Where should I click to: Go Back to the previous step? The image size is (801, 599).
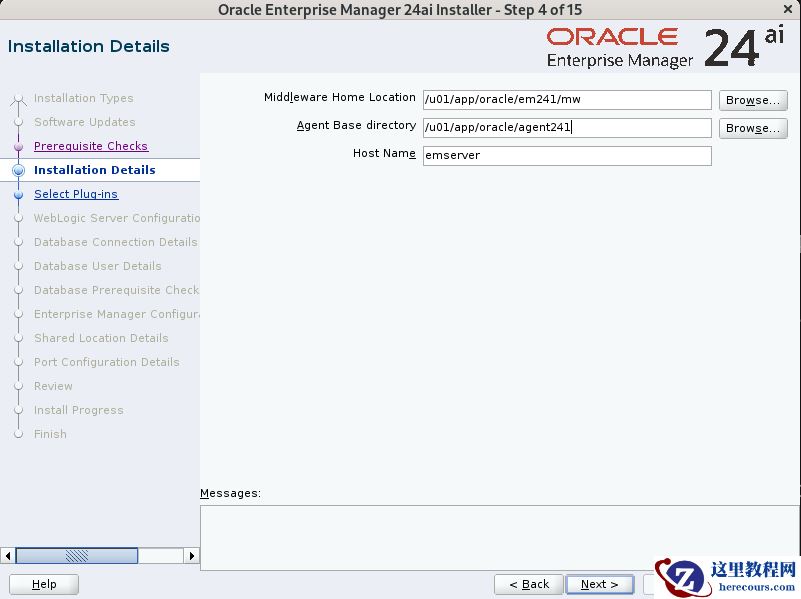(x=529, y=584)
